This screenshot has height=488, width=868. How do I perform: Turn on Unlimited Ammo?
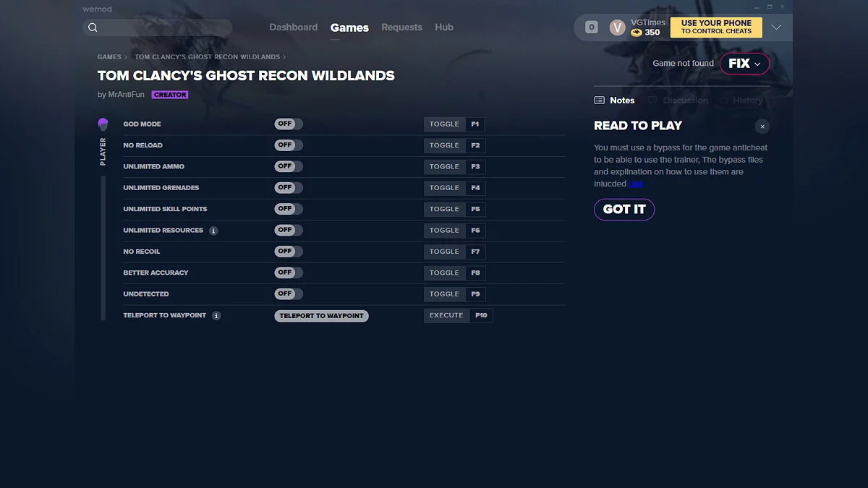tap(288, 166)
